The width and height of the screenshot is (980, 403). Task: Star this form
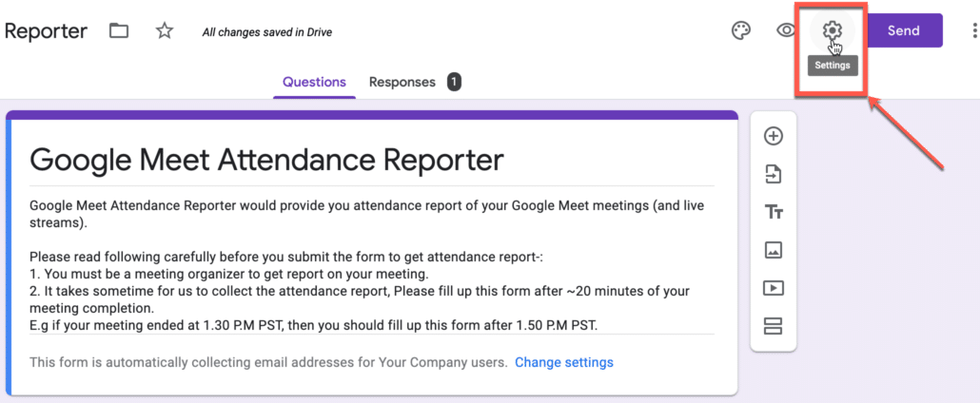(x=165, y=30)
